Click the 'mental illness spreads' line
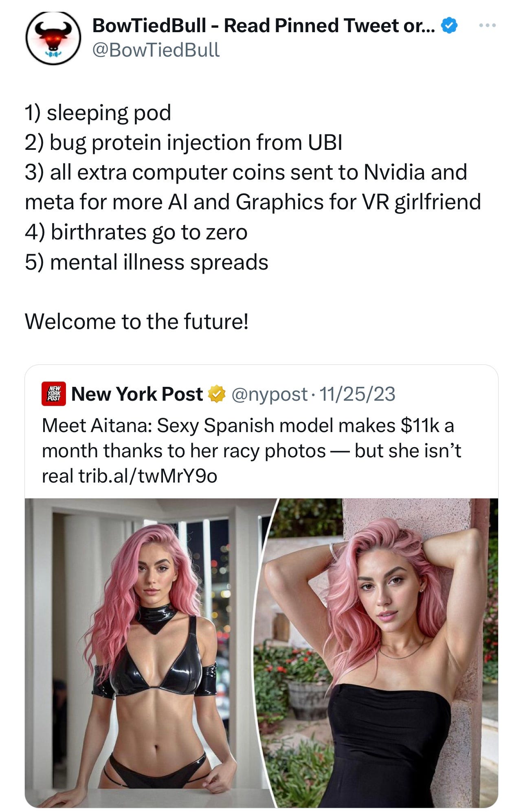The height and width of the screenshot is (812, 523). point(147,262)
